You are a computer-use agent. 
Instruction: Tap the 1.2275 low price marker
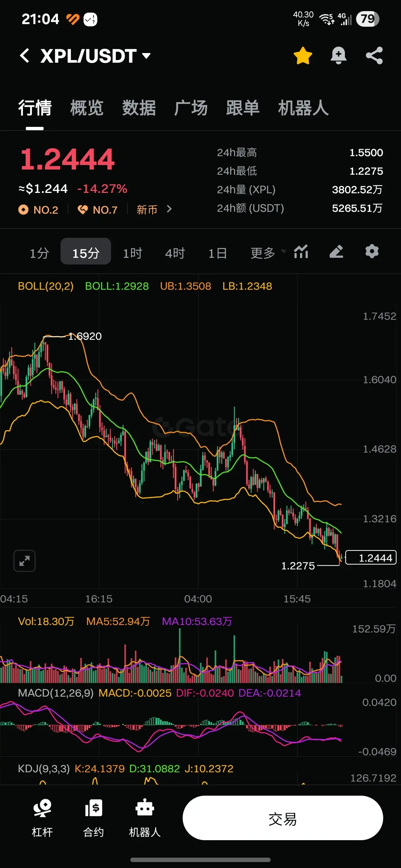pos(298,566)
